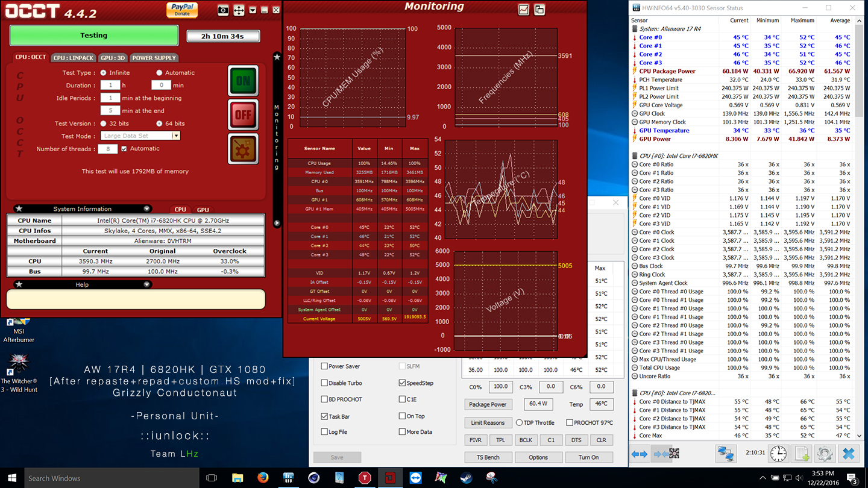The height and width of the screenshot is (488, 868).
Task: Open the OCCT options arrow menu in the title bar
Action: 253,10
